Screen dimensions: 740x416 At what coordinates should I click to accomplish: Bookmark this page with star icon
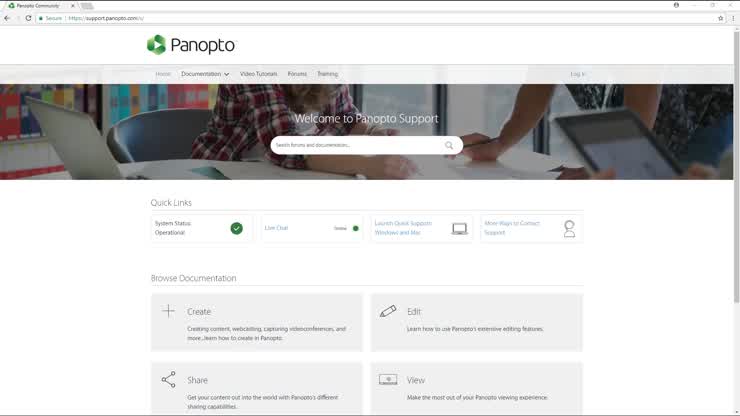click(720, 18)
